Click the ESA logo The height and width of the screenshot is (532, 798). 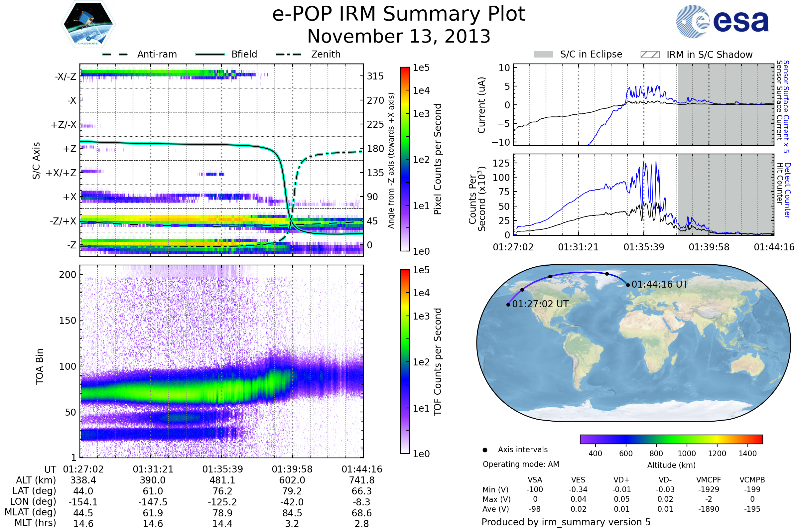[x=722, y=21]
